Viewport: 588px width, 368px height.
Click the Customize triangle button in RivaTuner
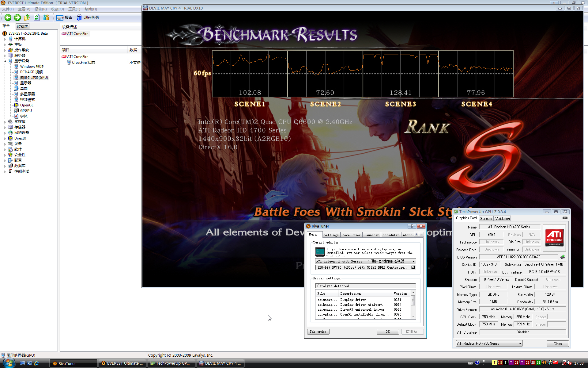(x=413, y=267)
